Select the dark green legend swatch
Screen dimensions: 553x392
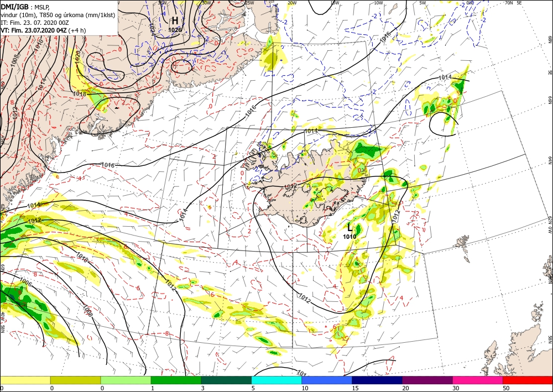[x=226, y=380]
